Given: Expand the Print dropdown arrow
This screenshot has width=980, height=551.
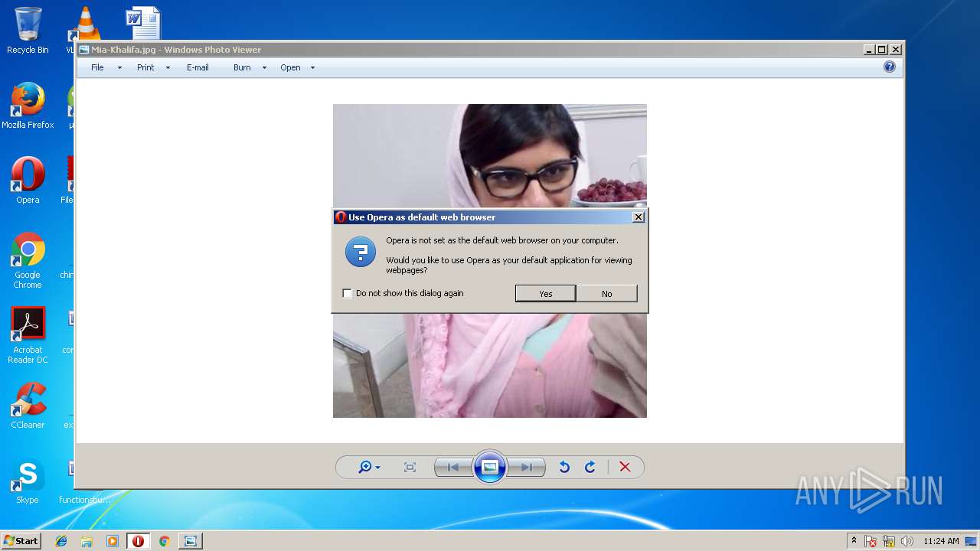Looking at the screenshot, I should (x=168, y=67).
